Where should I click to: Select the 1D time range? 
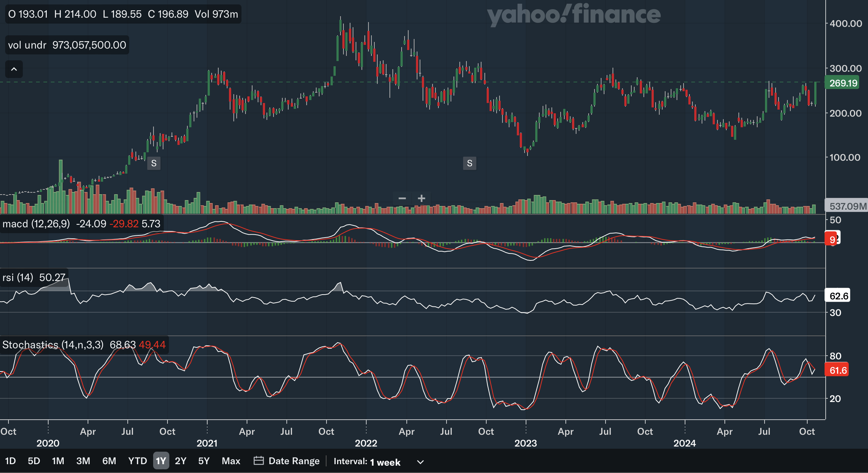tap(10, 461)
